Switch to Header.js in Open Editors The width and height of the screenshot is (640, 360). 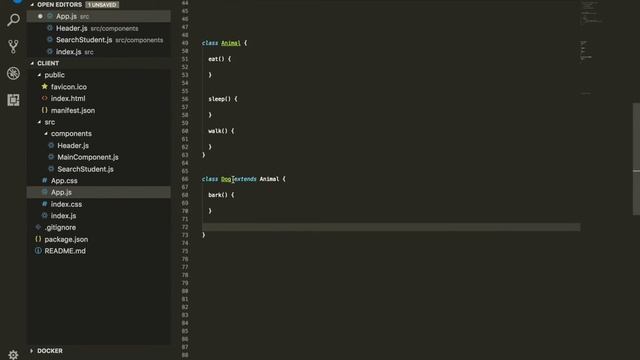pyautogui.click(x=99, y=28)
